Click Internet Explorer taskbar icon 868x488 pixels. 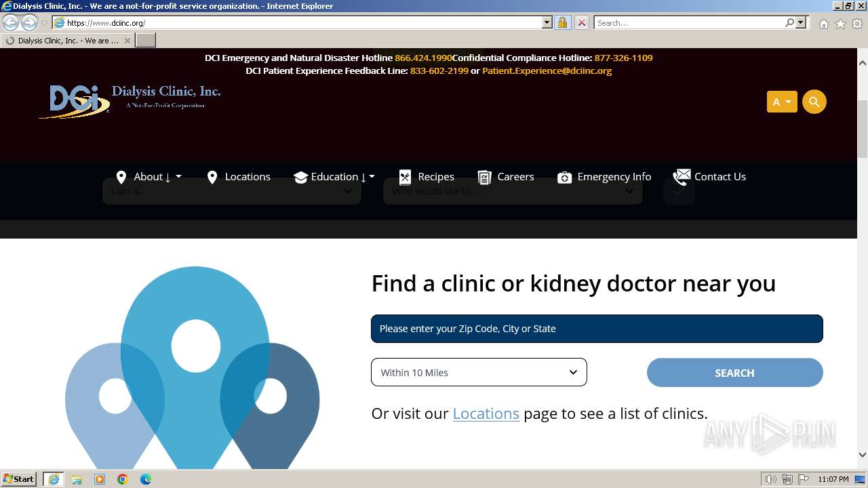point(54,479)
